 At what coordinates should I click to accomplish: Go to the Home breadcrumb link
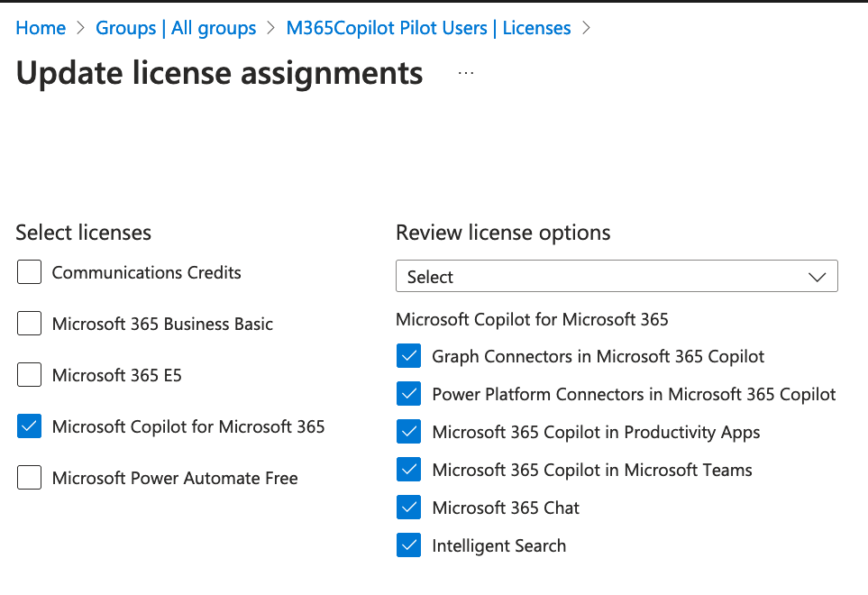tap(41, 28)
